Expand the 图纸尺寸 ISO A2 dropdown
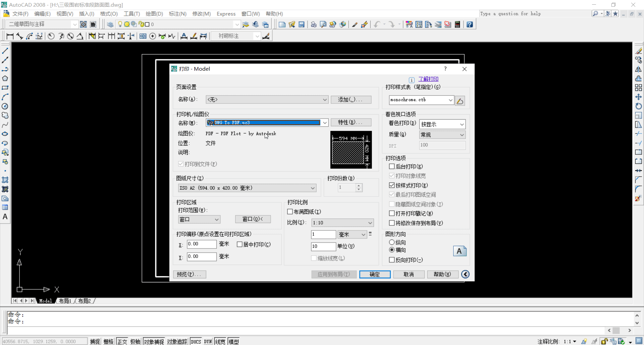The image size is (644, 345). tap(247, 188)
